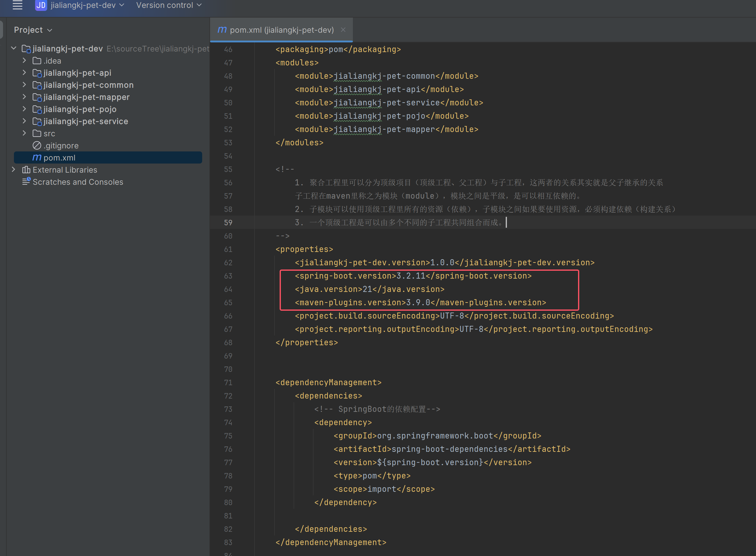
Task: Click the project.reporting.outputEncoding UTF-8 line
Action: (474, 329)
